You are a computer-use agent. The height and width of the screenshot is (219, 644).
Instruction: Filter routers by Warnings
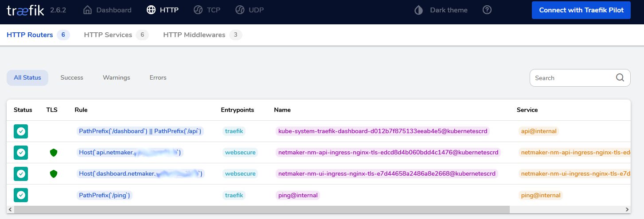(117, 77)
